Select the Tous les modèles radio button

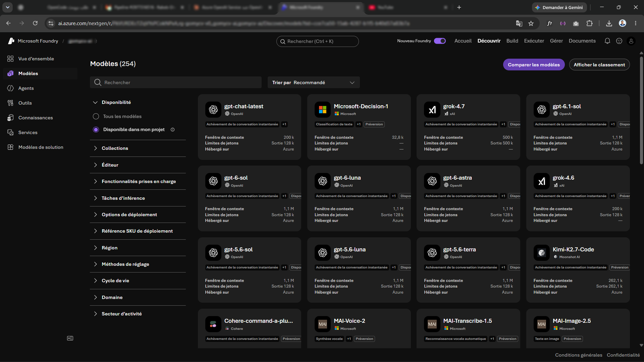(x=96, y=116)
